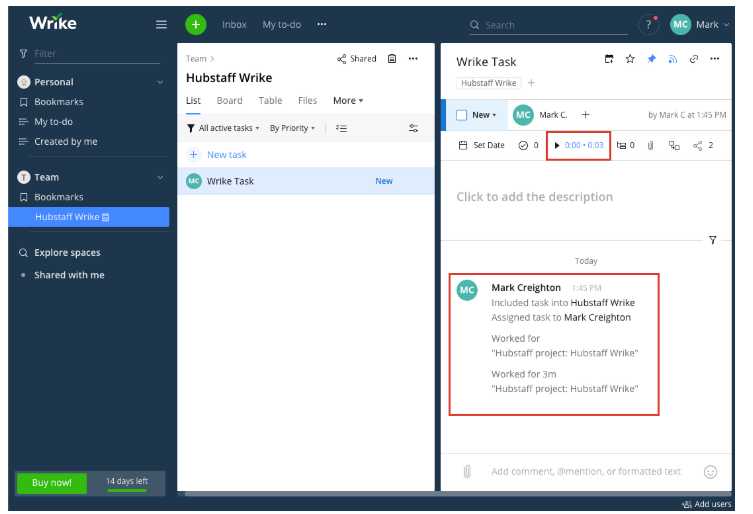Pin the Wrike Task

tap(651, 60)
